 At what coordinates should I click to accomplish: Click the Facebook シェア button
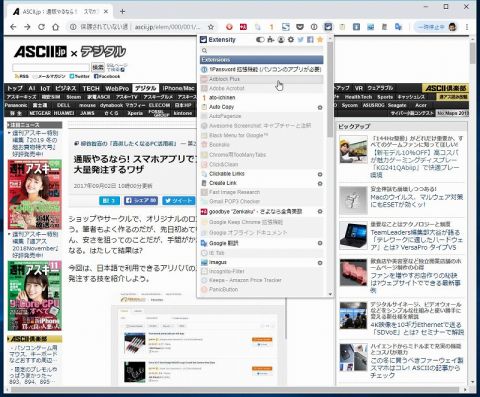point(141,200)
